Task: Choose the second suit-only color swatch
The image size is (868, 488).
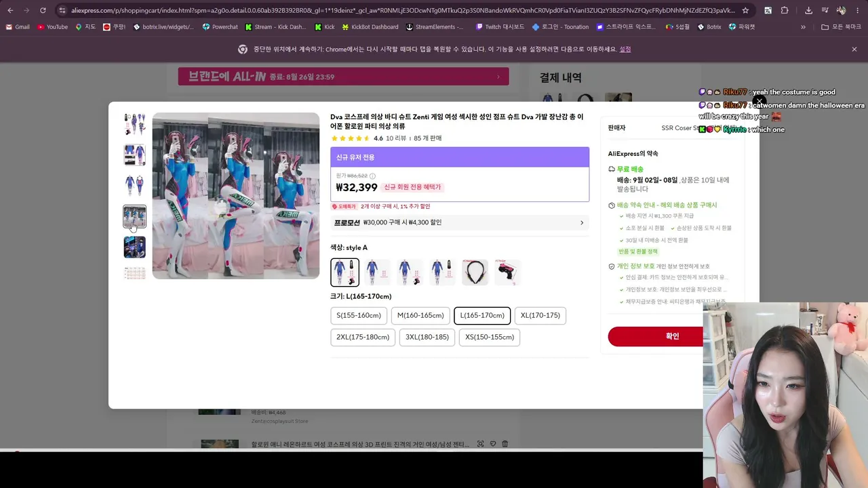Action: 377,272
